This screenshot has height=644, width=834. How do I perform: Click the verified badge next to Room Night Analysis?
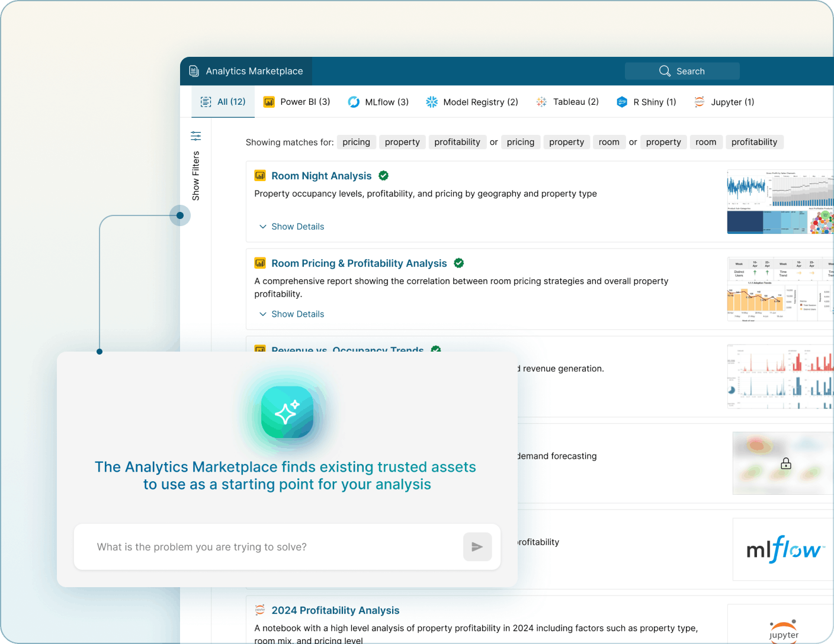383,175
